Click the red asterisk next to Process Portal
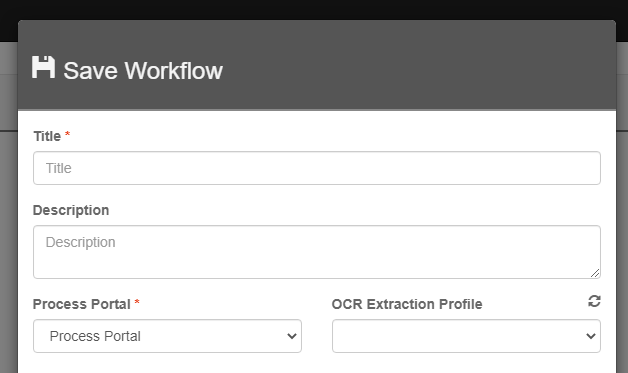The width and height of the screenshot is (628, 373). pos(137,302)
